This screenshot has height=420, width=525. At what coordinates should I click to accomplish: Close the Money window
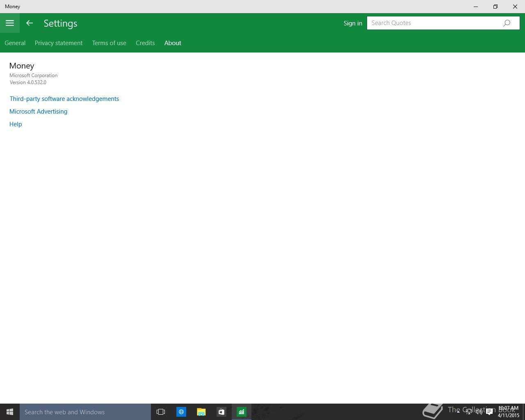tap(515, 7)
